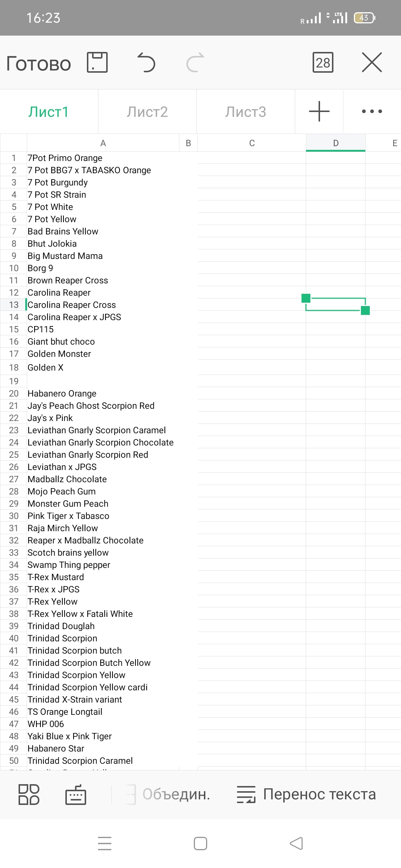Select cell '7 Pot BBG7 x TABASKO Orange'

pyautogui.click(x=103, y=170)
